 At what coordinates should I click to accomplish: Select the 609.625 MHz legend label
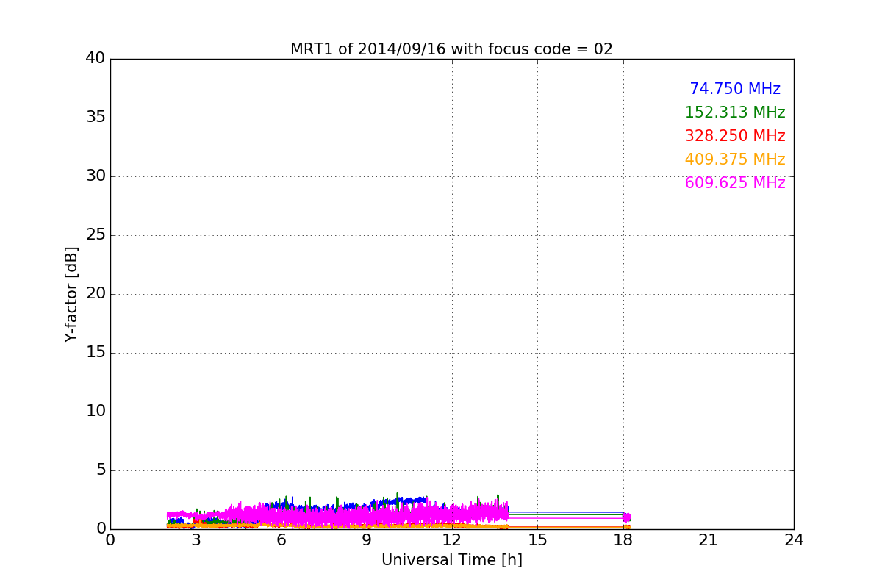(x=735, y=183)
